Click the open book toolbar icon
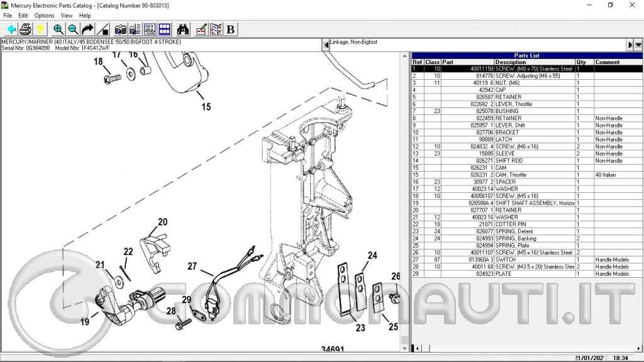Screen dimensions: 644x362 click(216, 29)
